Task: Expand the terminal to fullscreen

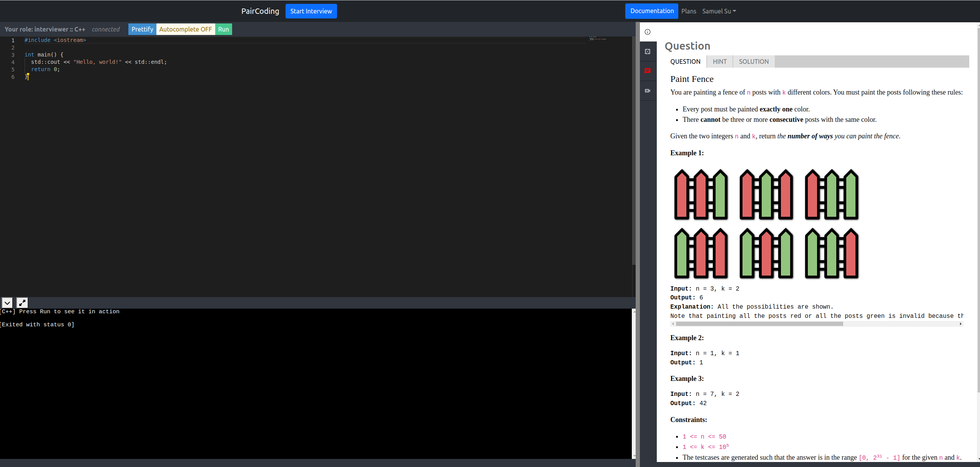Action: [22, 302]
